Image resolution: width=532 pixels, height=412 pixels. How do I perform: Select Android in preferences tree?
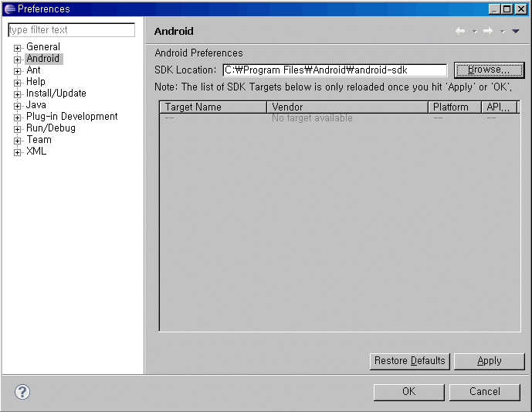[x=43, y=59]
